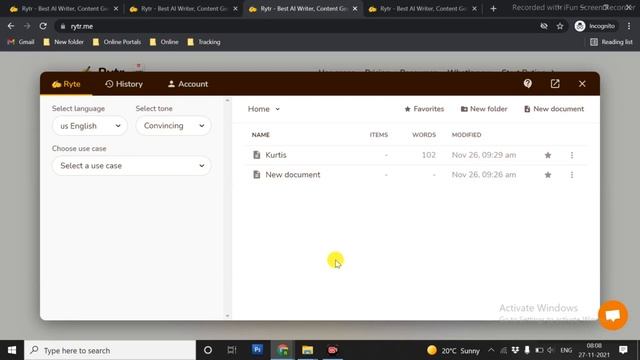
Task: Create a New document
Action: tap(554, 109)
